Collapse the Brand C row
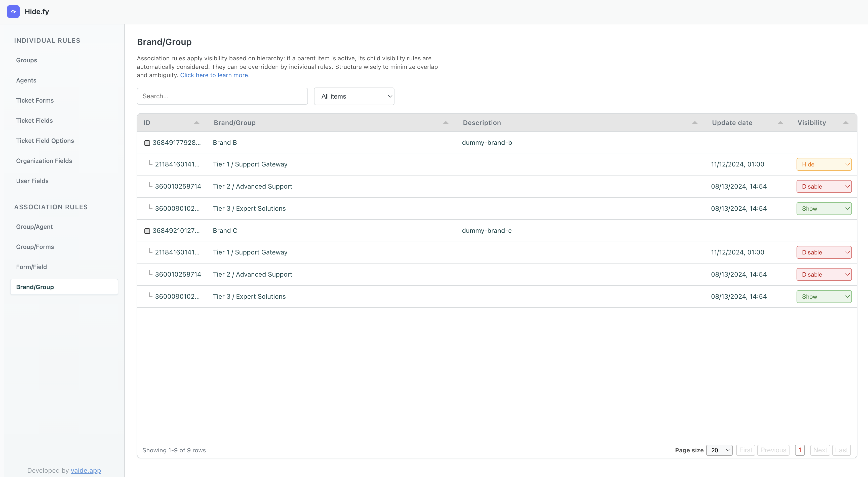 click(147, 231)
